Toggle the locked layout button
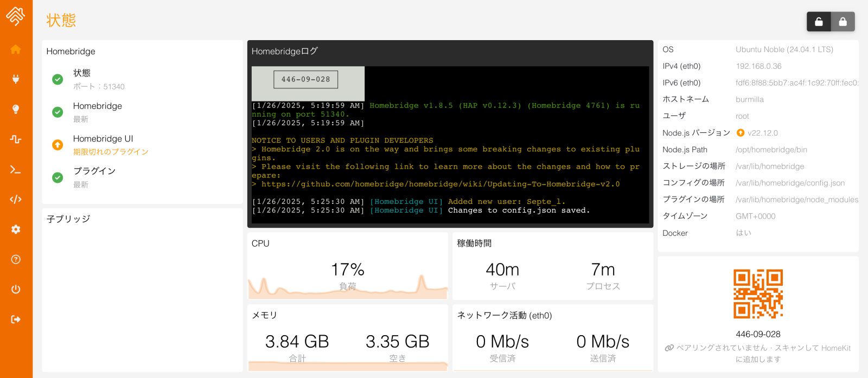This screenshot has width=868, height=378. (843, 22)
